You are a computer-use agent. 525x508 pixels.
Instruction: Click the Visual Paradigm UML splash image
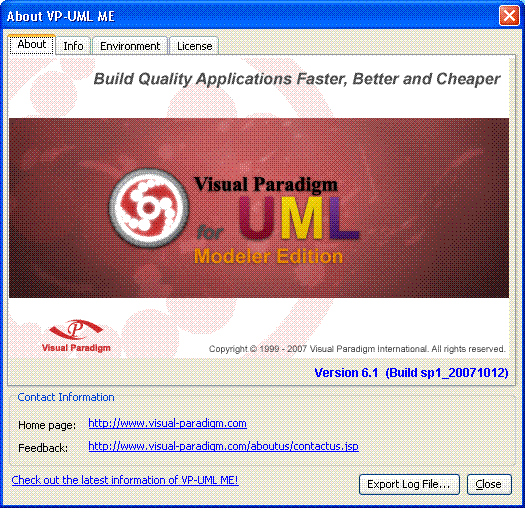click(x=259, y=208)
